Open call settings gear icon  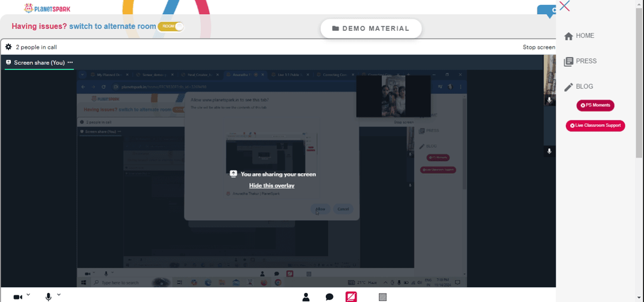8,47
